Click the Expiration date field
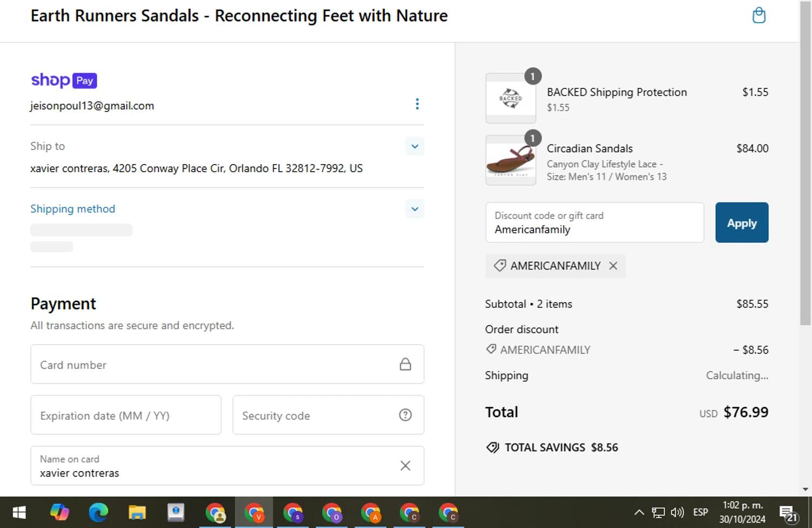This screenshot has width=812, height=528. click(126, 415)
